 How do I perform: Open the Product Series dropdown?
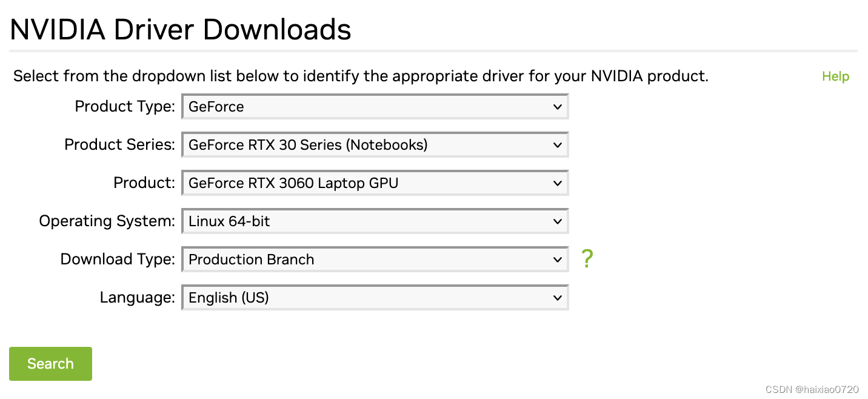(375, 144)
